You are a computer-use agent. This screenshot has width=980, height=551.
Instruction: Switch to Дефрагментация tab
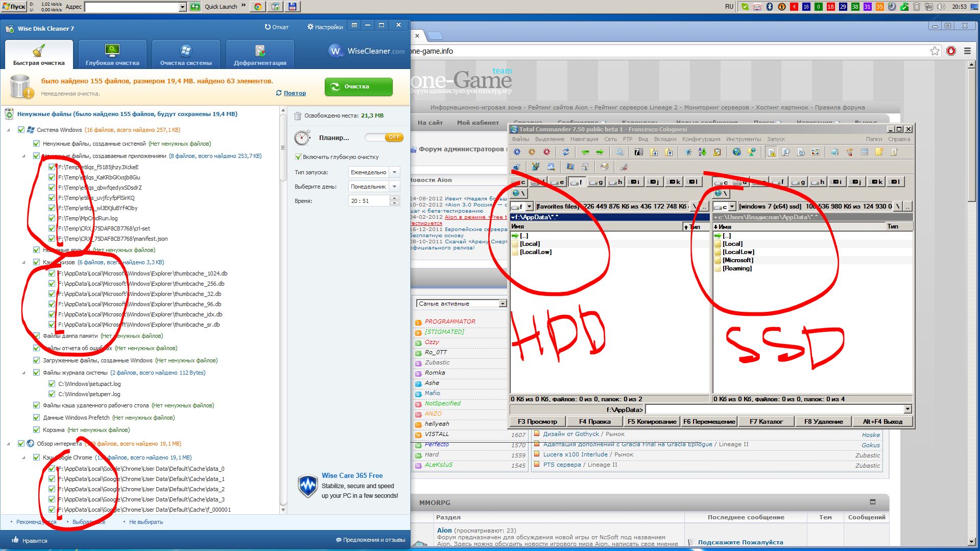tap(260, 54)
